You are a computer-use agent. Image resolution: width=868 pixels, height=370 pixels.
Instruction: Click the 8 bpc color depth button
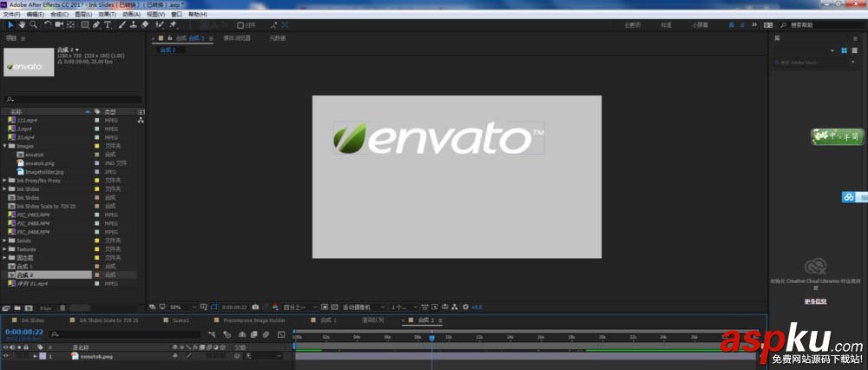(46, 308)
